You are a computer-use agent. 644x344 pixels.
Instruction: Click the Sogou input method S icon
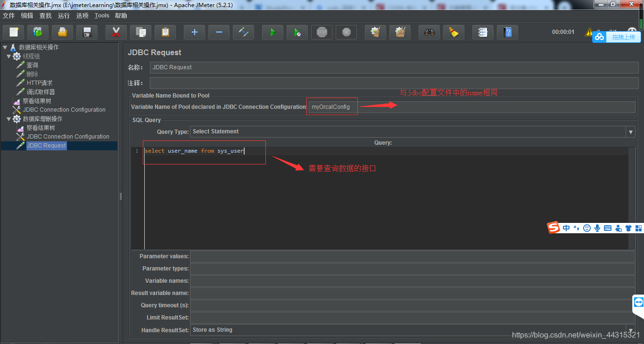point(553,228)
